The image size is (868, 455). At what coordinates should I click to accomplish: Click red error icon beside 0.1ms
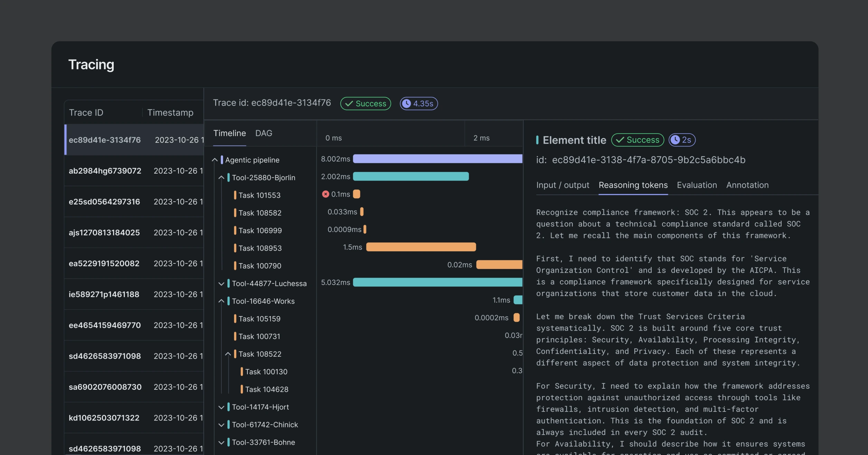pos(325,194)
